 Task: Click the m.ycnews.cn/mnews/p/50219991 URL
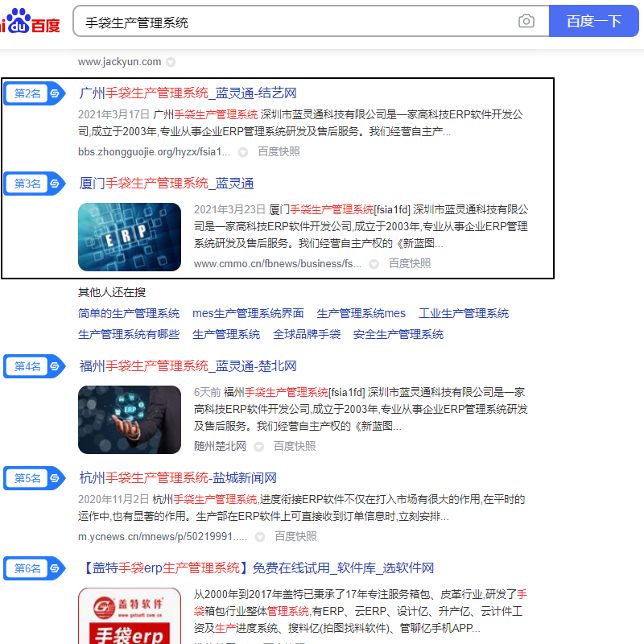pos(163,536)
